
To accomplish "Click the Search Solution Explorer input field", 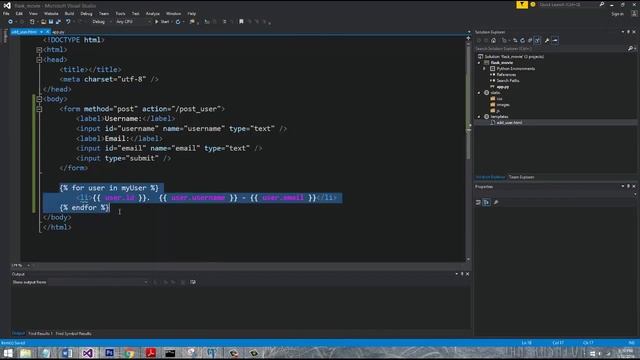I will (551, 49).
